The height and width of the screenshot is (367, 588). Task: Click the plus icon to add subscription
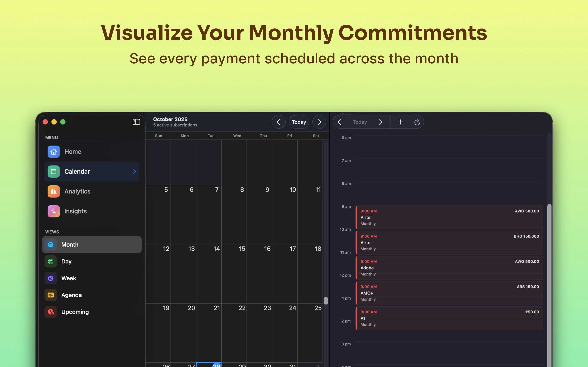[400, 122]
